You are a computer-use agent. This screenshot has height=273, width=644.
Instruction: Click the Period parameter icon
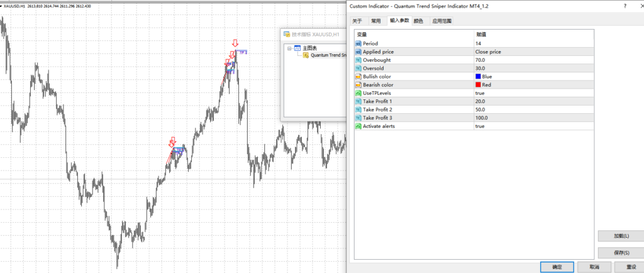point(358,43)
